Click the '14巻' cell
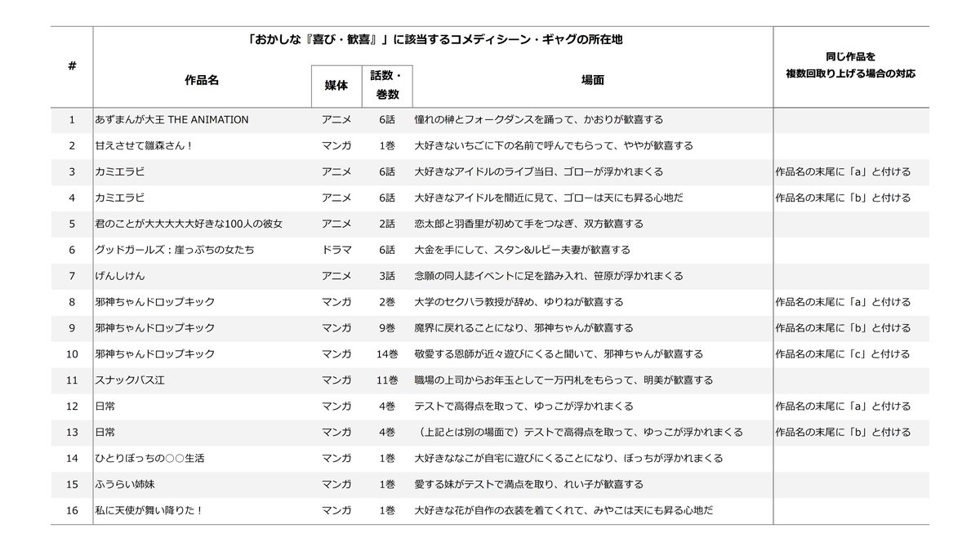This screenshot has width=980, height=551. pos(387,354)
